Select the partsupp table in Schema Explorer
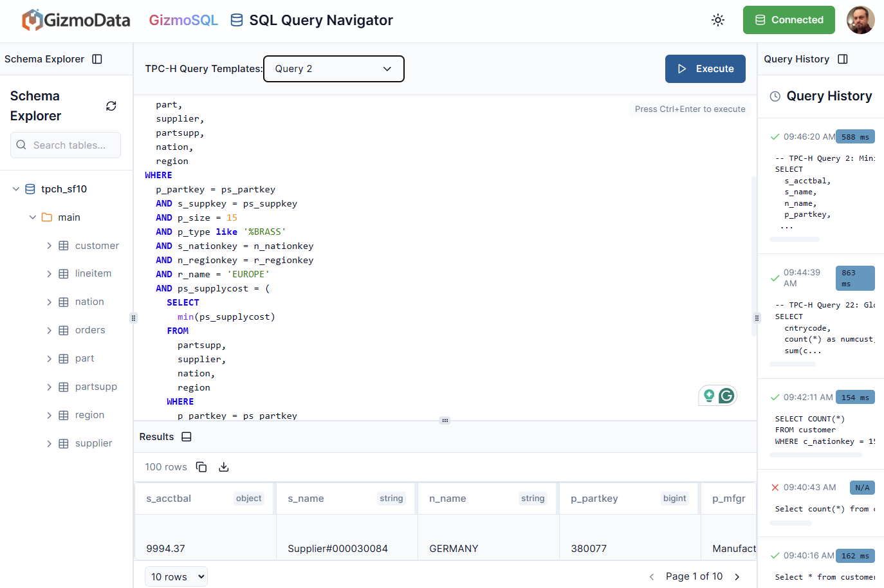 [x=97, y=386]
